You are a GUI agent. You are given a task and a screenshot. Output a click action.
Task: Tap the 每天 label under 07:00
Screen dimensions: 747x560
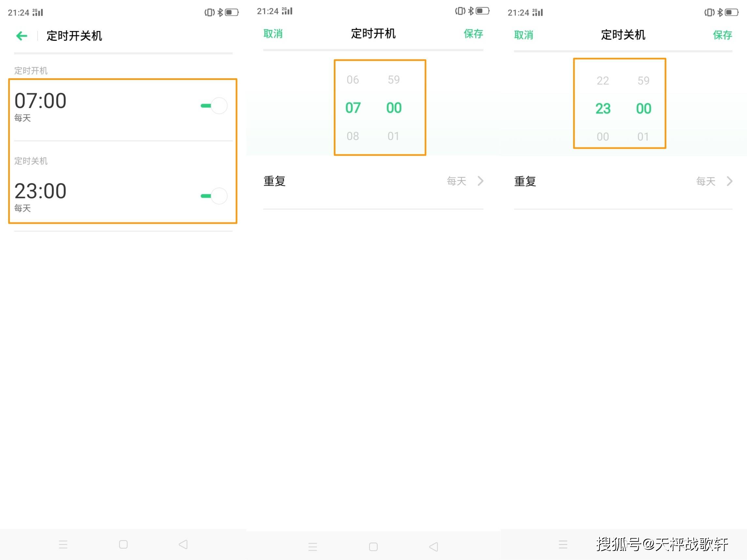coord(23,118)
